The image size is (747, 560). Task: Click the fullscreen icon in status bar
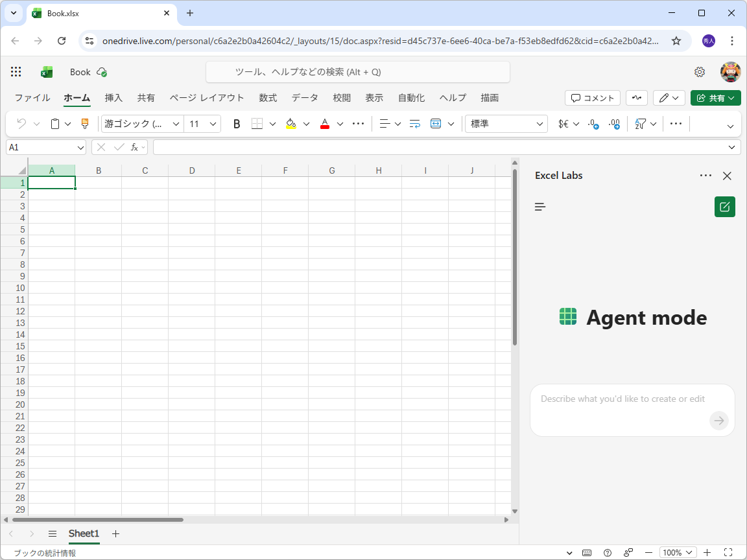[x=728, y=553]
